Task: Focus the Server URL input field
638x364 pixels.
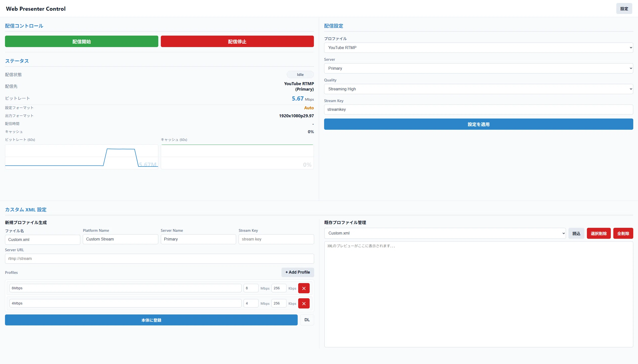Action: click(159, 259)
